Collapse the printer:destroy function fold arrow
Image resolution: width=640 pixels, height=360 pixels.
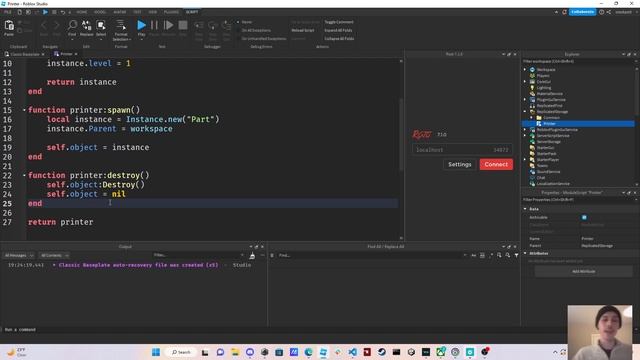24,175
